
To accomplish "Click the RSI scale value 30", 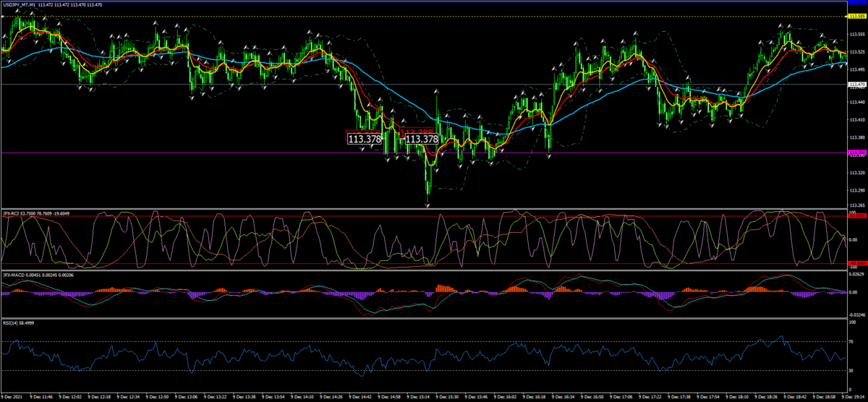I will (852, 371).
